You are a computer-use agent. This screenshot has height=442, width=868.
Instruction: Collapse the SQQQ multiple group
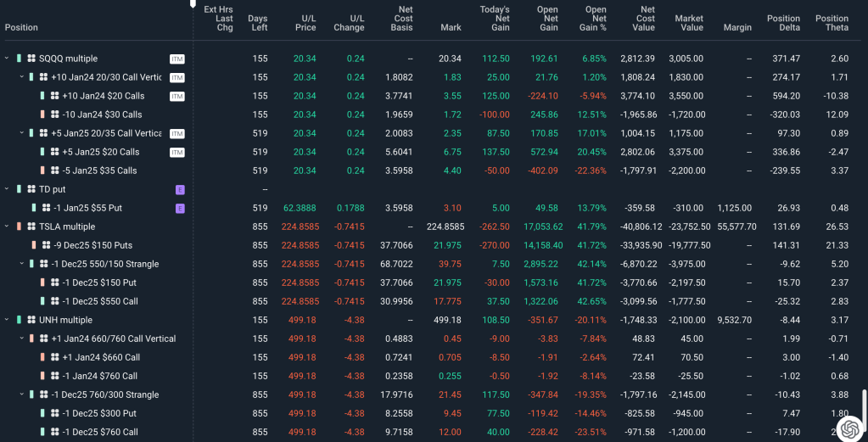tap(7, 59)
